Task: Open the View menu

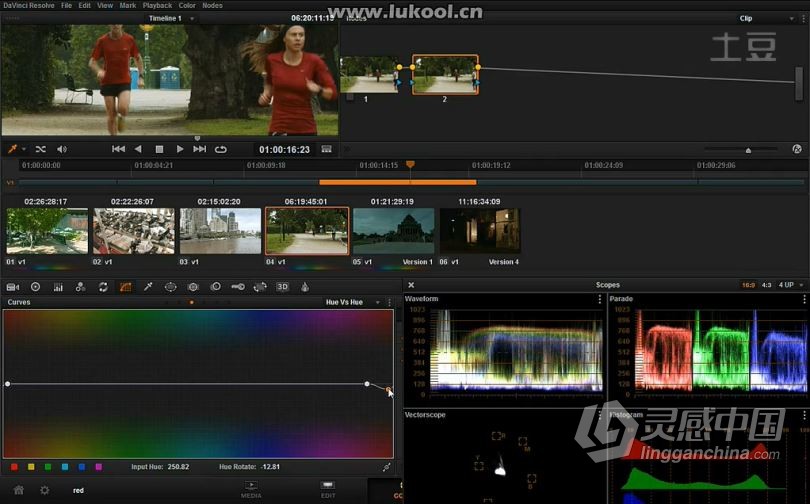Action: tap(105, 6)
